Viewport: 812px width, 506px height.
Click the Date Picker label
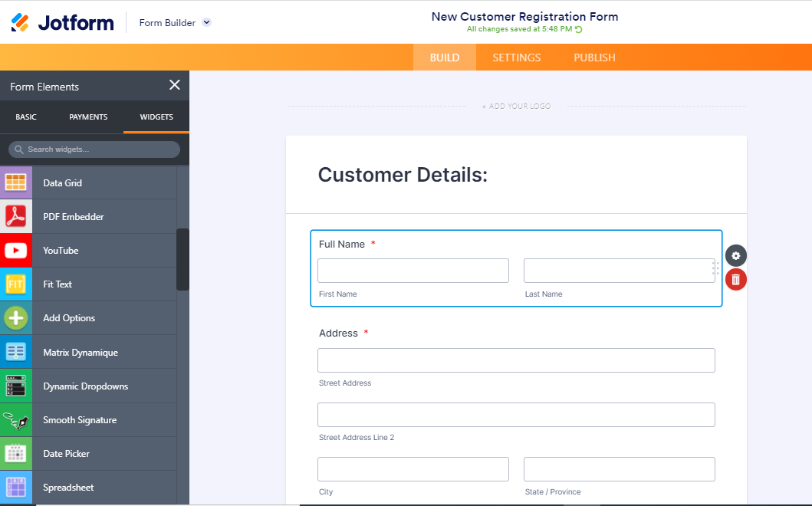[66, 453]
